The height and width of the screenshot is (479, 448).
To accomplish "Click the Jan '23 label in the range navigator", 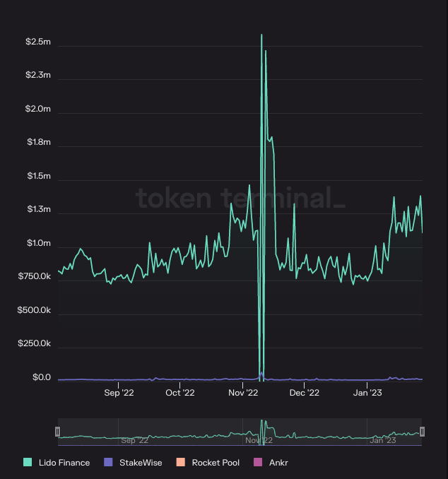I will coord(382,440).
